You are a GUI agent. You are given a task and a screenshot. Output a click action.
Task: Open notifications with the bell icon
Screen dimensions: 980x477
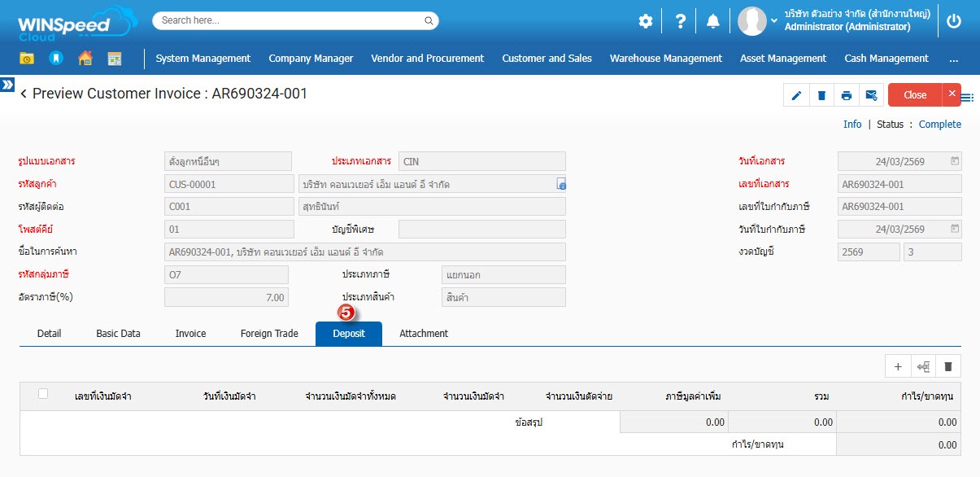[x=713, y=22]
